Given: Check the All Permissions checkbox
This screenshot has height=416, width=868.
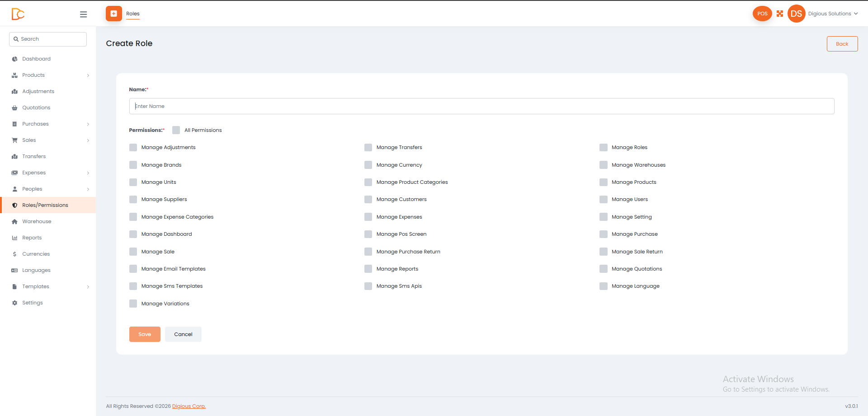Looking at the screenshot, I should (x=176, y=130).
